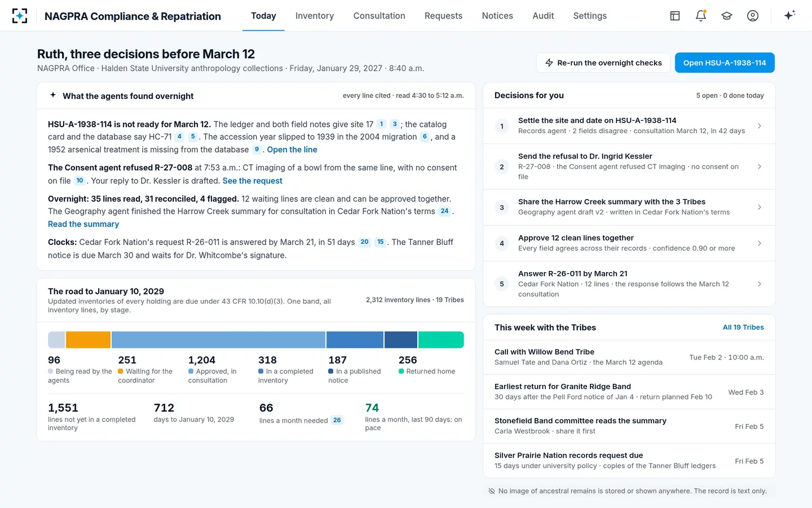Open citation 9 after 'missing from the database'
Image resolution: width=812 pixels, height=508 pixels.
click(257, 150)
